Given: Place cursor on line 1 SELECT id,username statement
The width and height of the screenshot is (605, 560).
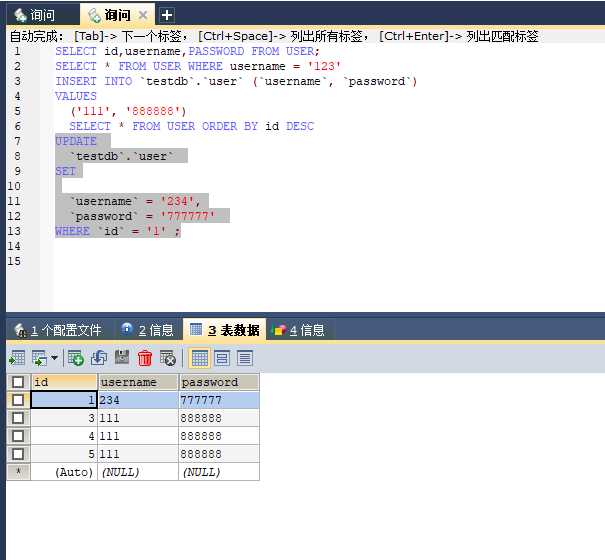Looking at the screenshot, I should pyautogui.click(x=188, y=51).
